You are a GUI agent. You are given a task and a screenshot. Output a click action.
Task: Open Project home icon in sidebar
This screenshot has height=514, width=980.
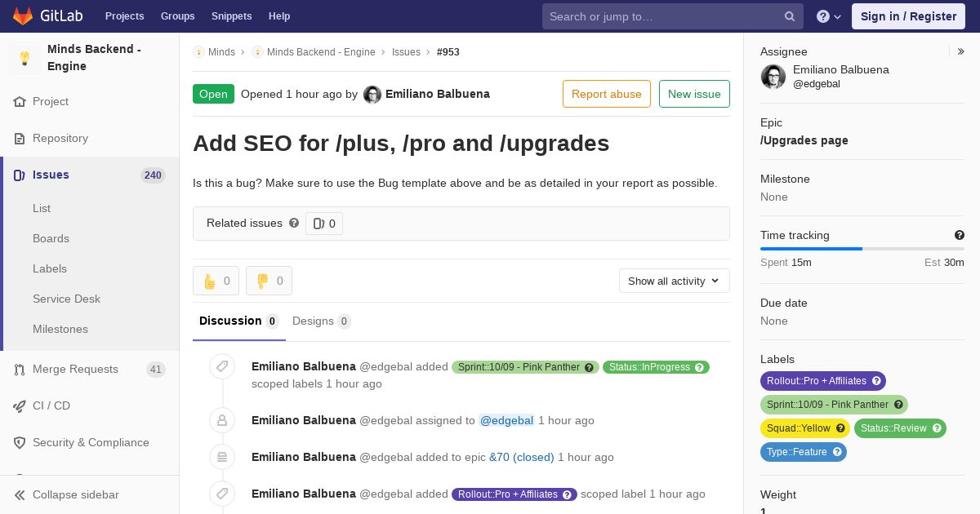20,102
